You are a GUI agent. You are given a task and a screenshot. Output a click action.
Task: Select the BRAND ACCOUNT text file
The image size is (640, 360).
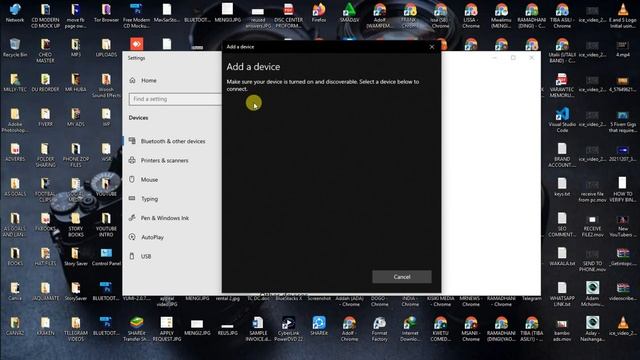point(562,155)
